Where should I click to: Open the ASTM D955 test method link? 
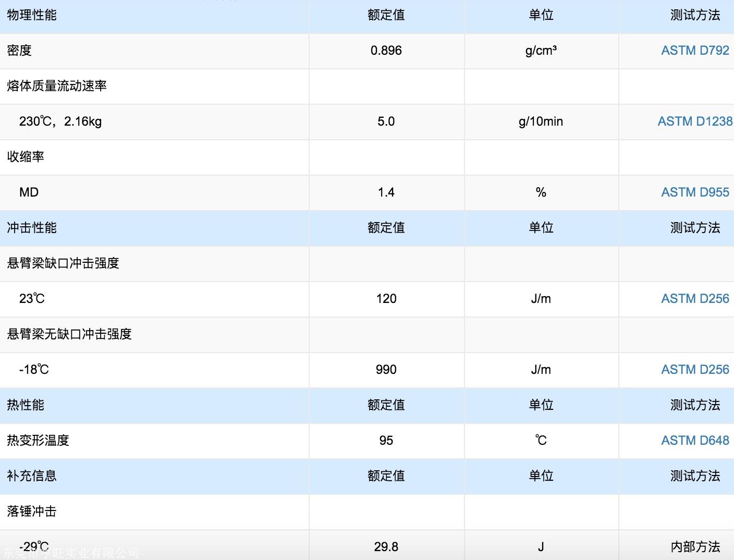click(x=695, y=192)
